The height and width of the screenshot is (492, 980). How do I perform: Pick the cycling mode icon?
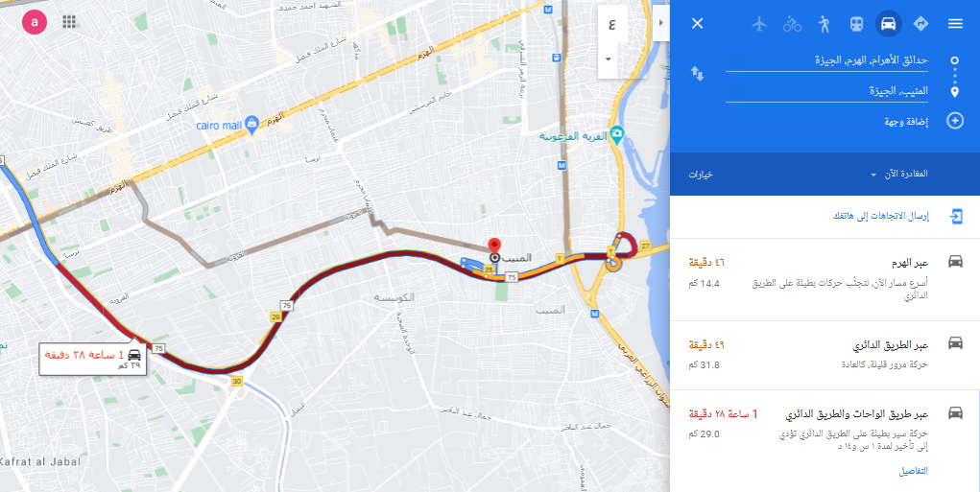tap(792, 24)
